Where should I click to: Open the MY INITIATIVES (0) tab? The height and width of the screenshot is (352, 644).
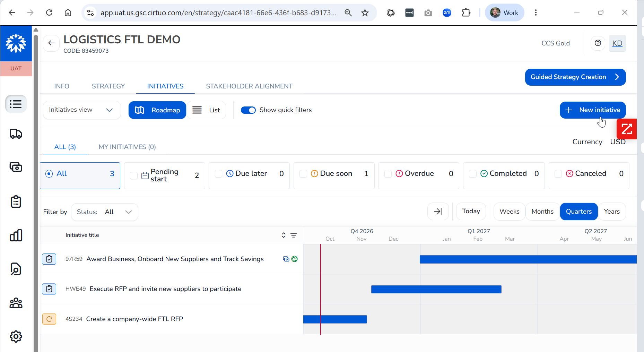(x=127, y=147)
